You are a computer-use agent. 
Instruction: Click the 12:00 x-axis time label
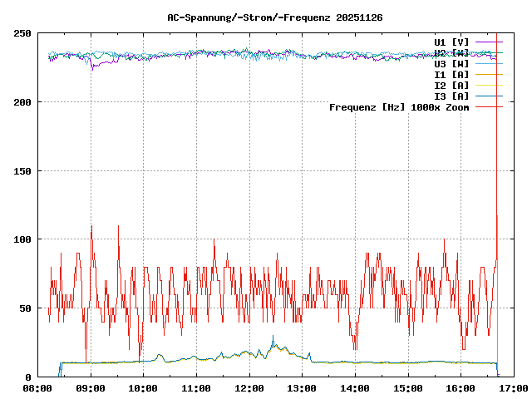[x=249, y=388]
